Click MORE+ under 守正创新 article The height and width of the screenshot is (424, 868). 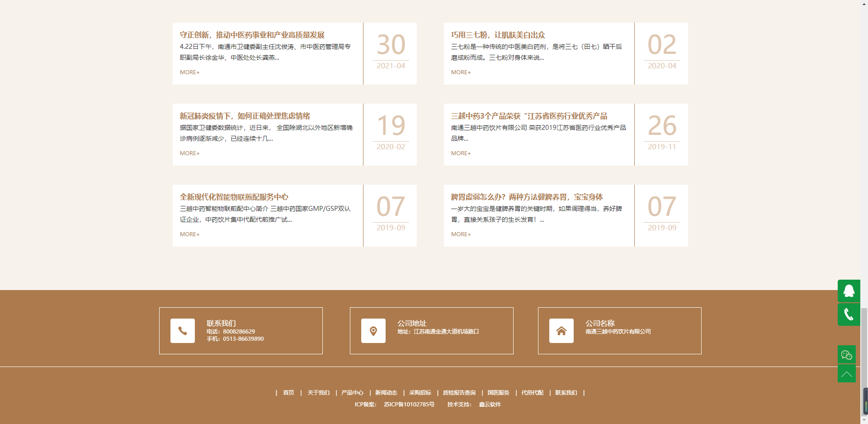[x=189, y=72]
